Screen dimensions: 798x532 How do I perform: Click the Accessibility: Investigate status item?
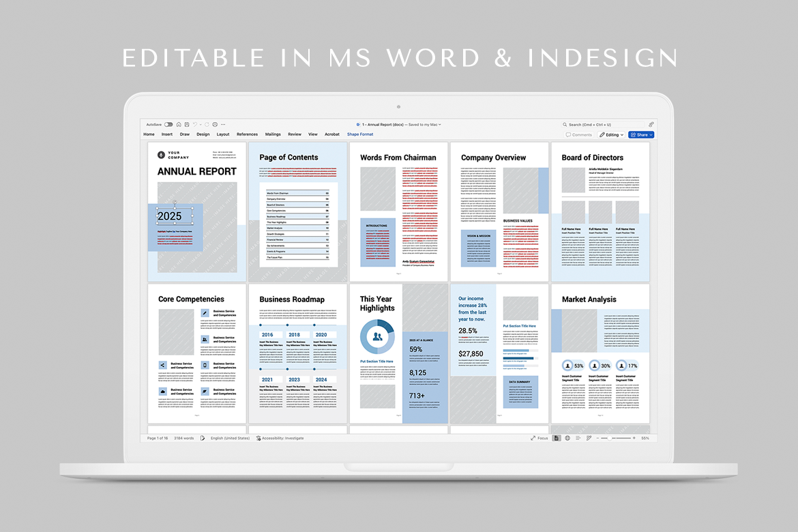[x=280, y=438]
